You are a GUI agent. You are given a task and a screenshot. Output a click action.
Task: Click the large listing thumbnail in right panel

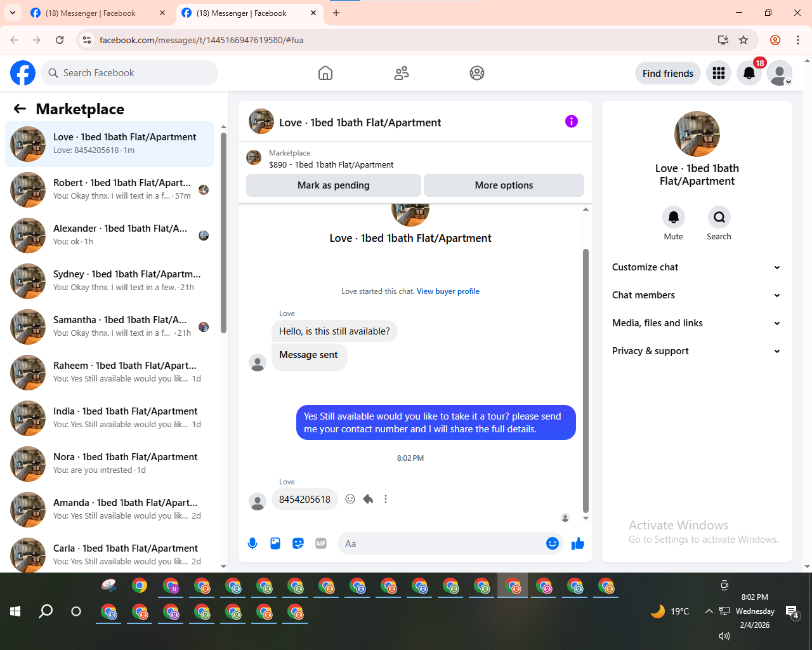tap(697, 134)
